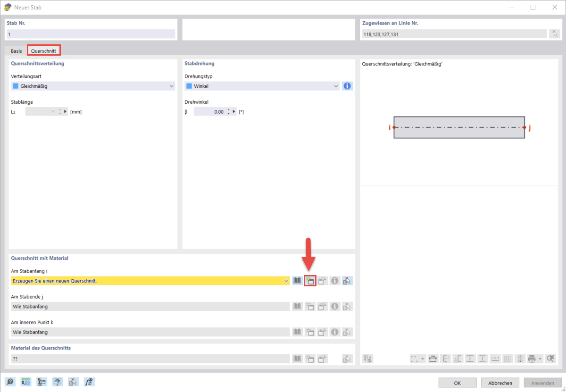Click the new cross-section icon for Stabende j

click(x=310, y=306)
